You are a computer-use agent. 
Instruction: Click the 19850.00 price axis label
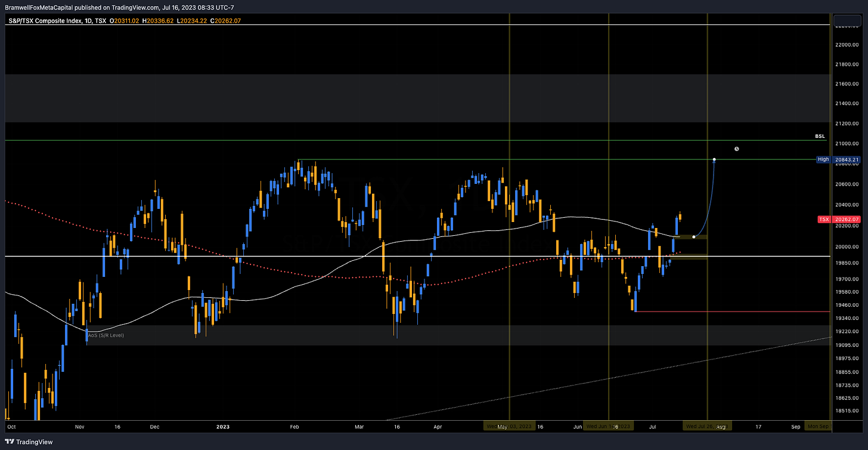point(847,263)
